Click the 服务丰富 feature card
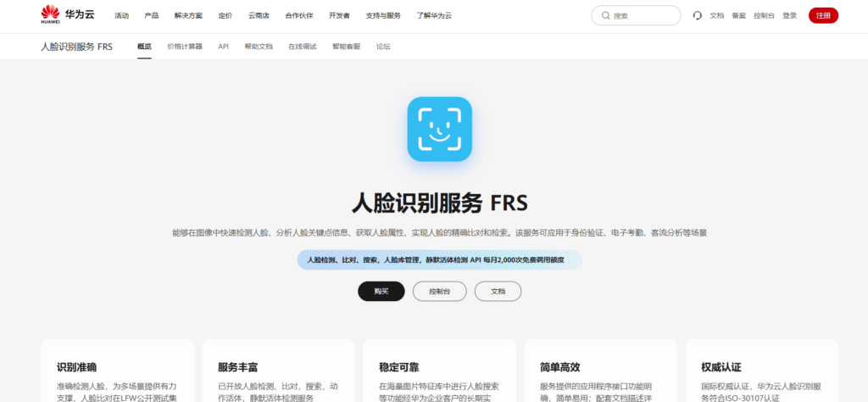The height and width of the screenshot is (402, 868). pos(278,371)
